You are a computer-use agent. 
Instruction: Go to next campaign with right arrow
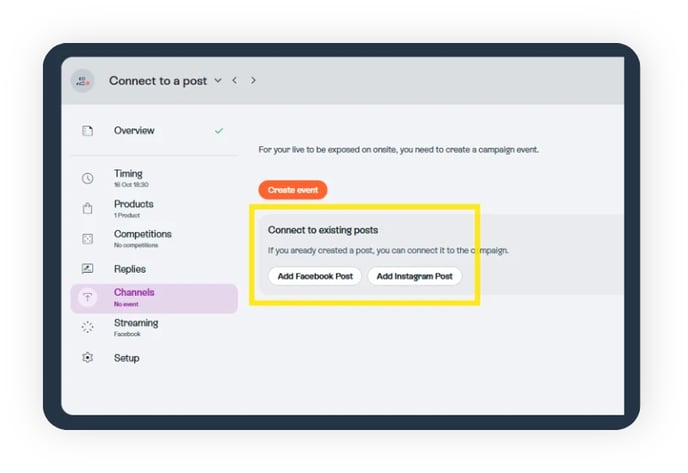254,81
